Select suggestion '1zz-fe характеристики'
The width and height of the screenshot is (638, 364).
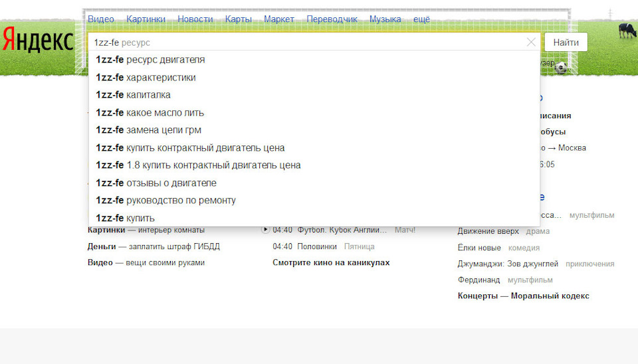click(314, 77)
